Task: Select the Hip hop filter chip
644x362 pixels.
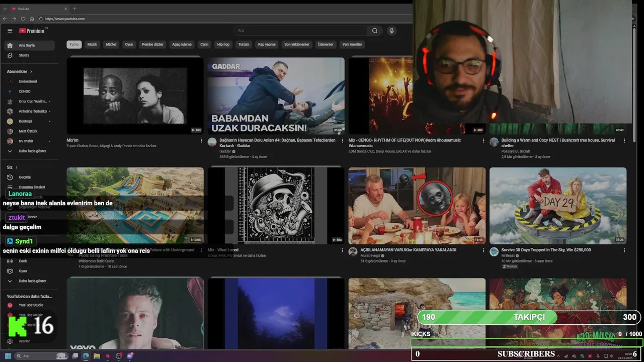Action: [x=223, y=44]
